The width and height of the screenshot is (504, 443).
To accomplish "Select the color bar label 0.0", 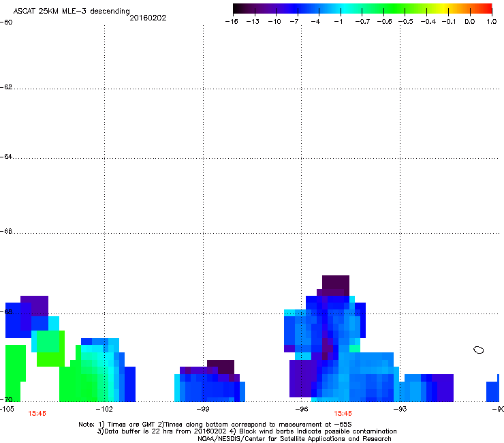I will [470, 22].
